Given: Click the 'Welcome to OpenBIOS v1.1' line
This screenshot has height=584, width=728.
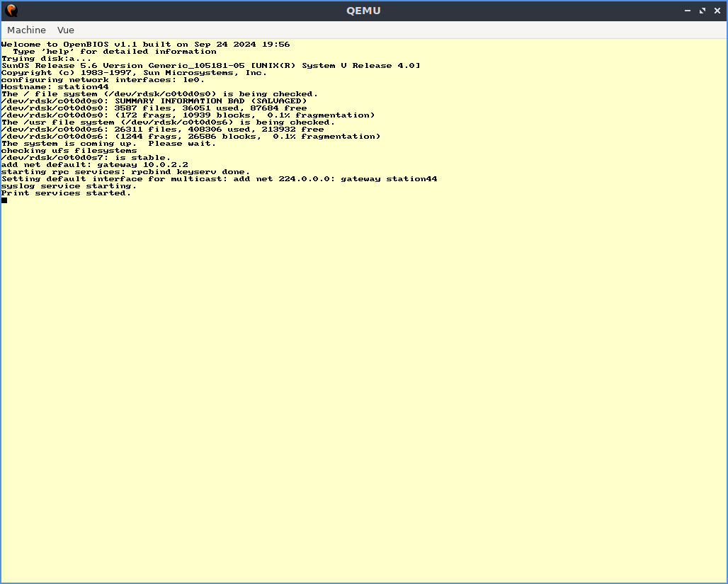Looking at the screenshot, I should [145, 45].
